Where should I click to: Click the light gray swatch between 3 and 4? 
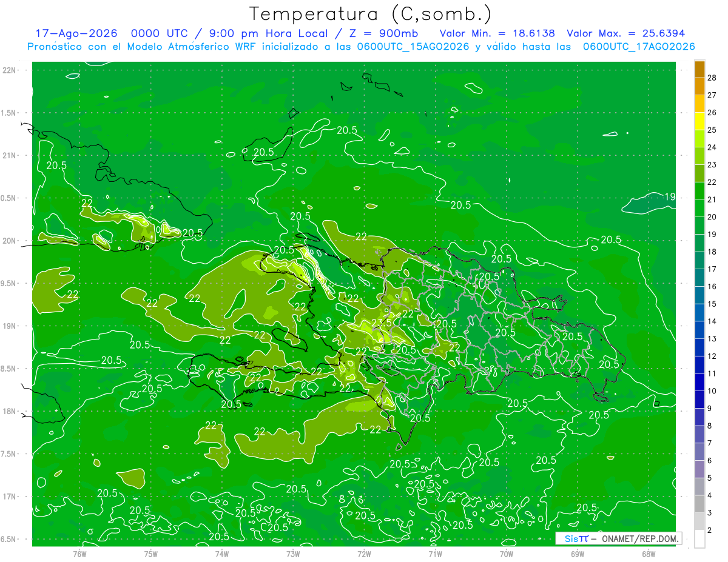[699, 504]
